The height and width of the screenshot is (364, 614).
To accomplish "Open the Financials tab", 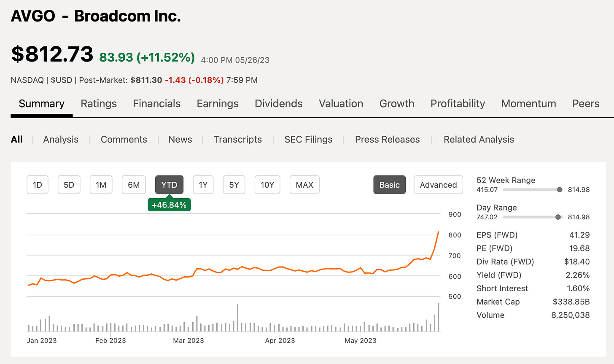I will pyautogui.click(x=156, y=104).
